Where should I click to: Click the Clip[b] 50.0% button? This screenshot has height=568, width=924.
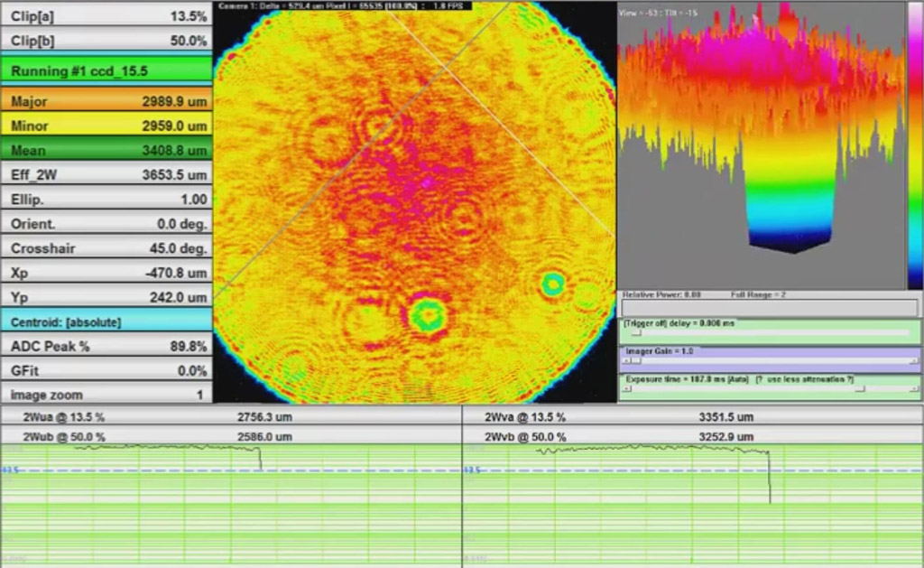pyautogui.click(x=106, y=40)
